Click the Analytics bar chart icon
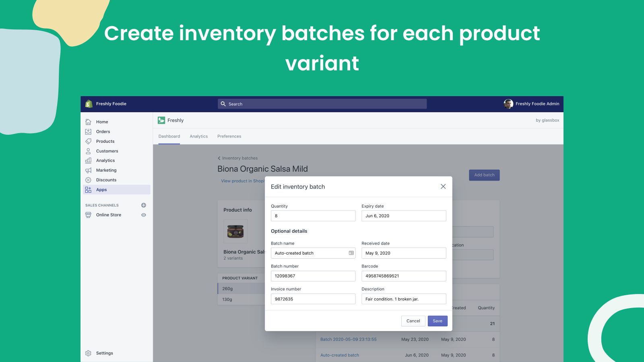644x362 pixels. tap(88, 160)
